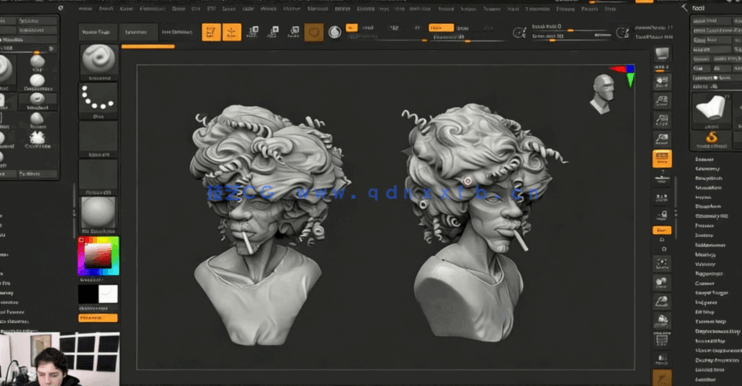The height and width of the screenshot is (386, 742).
Task: Expand the Displacement Map subpalette
Action: click(x=717, y=332)
